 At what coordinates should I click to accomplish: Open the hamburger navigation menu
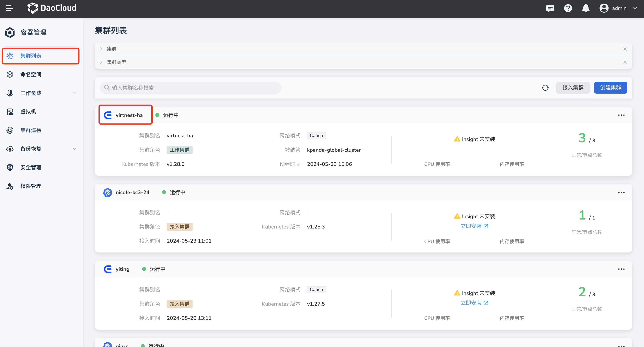click(x=9, y=8)
